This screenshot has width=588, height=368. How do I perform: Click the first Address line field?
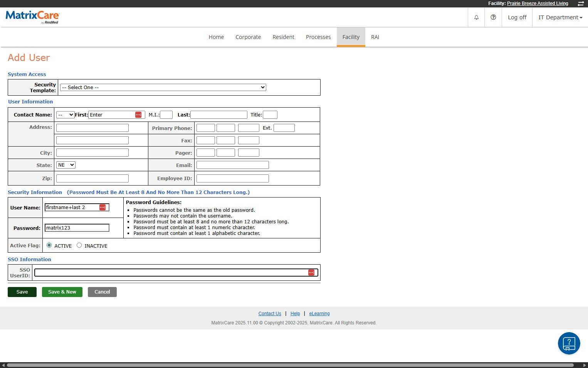pos(92,128)
